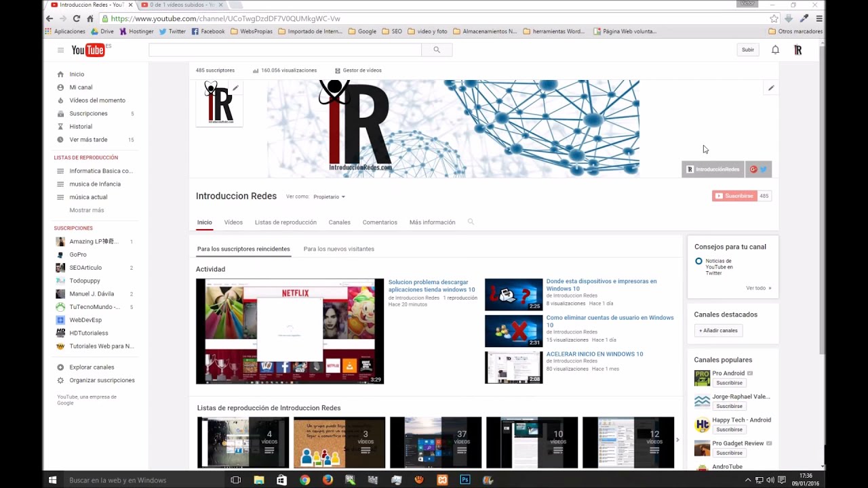Select the Noticias de YouTube en Twitter radio
This screenshot has width=868, height=488.
tap(698, 261)
